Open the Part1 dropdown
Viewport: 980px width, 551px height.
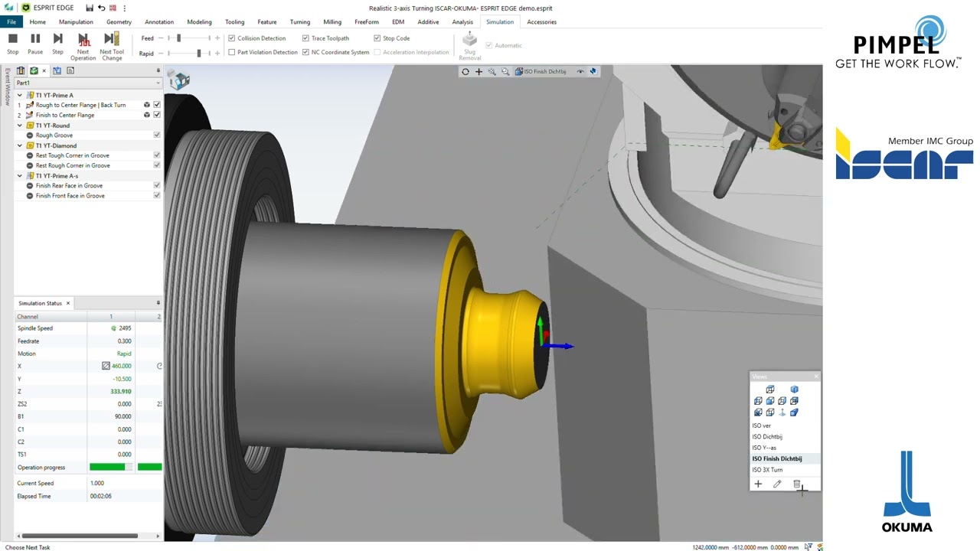tap(88, 83)
